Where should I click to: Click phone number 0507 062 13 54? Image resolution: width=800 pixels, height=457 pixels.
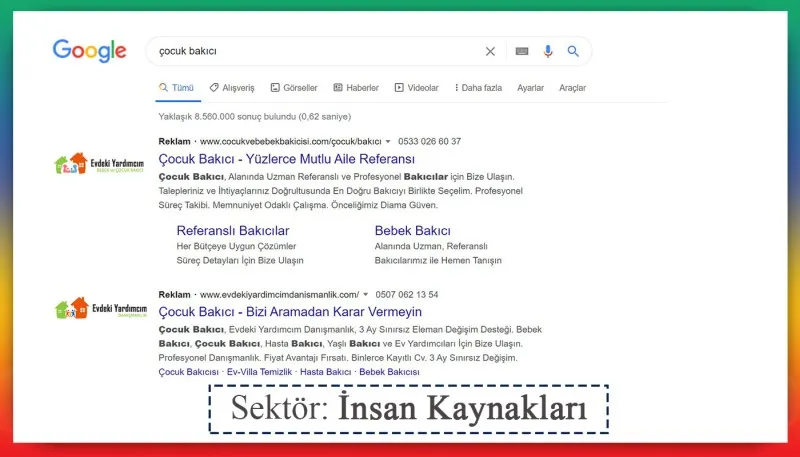407,294
